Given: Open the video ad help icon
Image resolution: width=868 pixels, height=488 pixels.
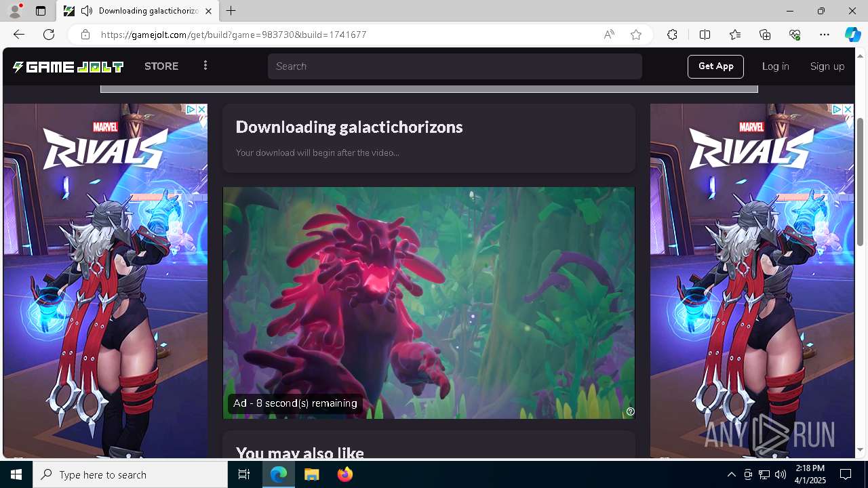Looking at the screenshot, I should click(630, 411).
